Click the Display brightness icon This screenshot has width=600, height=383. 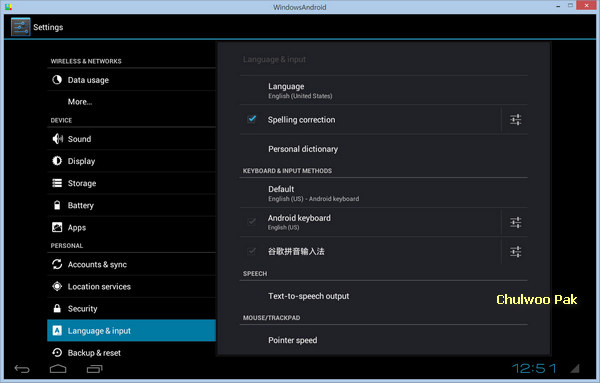coord(57,161)
